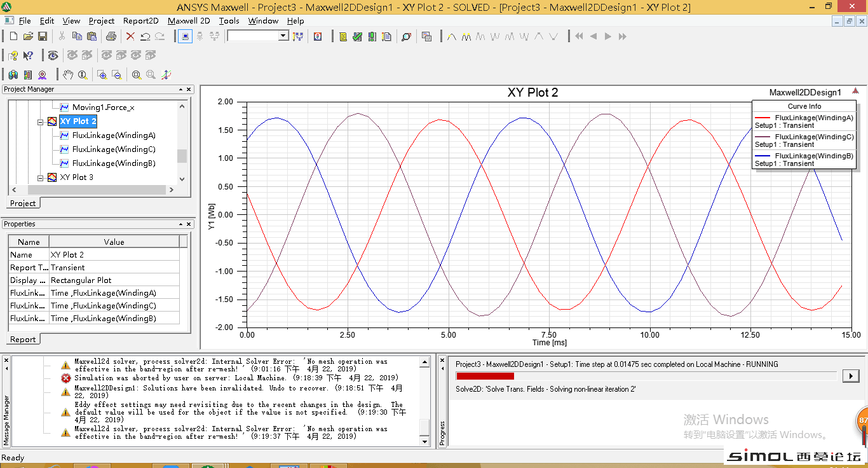Image resolution: width=868 pixels, height=468 pixels.
Task: Fit all in view using the magnifier icon
Action: [136, 74]
